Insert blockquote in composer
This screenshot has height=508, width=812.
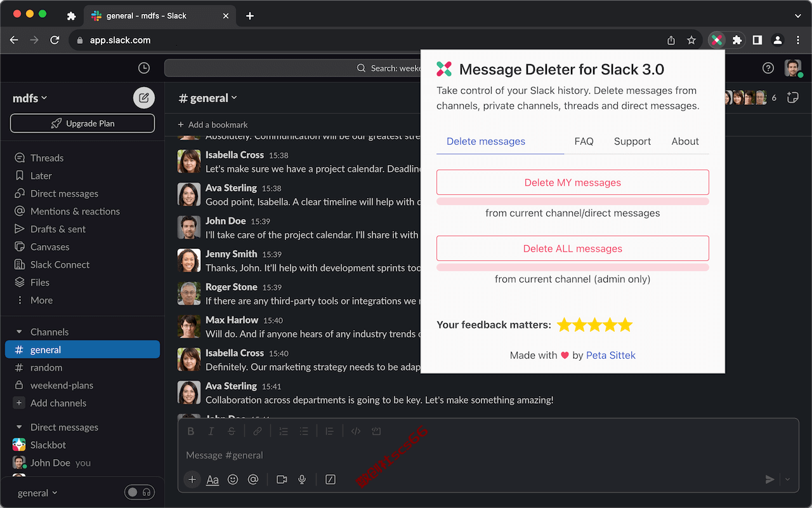[x=330, y=431]
